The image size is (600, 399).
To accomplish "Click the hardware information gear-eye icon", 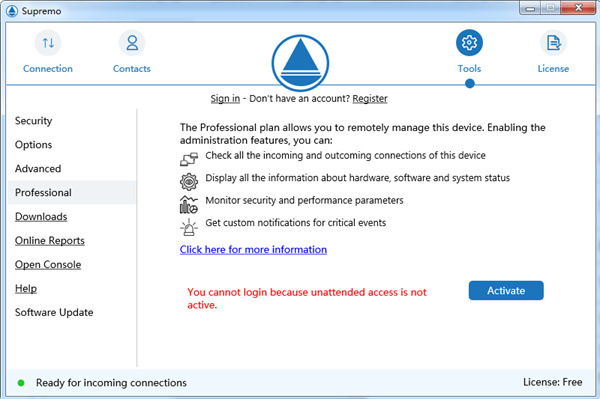I will tap(189, 181).
